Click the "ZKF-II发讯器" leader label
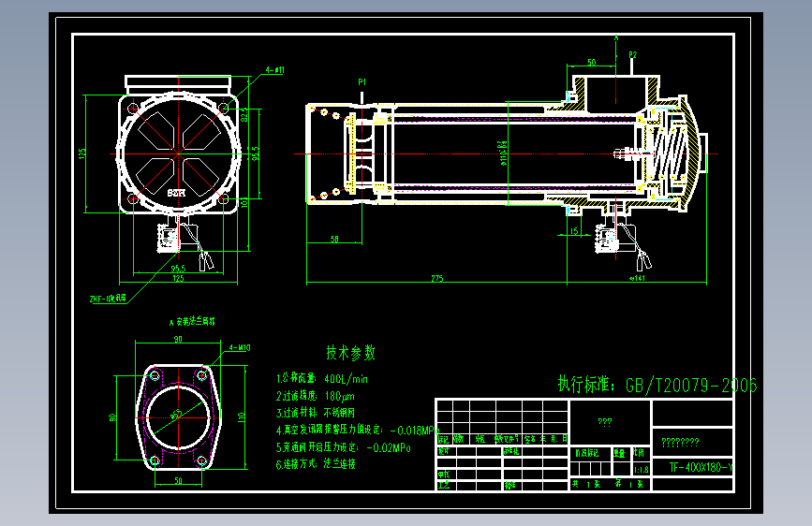Image resolution: width=812 pixels, height=526 pixels. (108, 299)
